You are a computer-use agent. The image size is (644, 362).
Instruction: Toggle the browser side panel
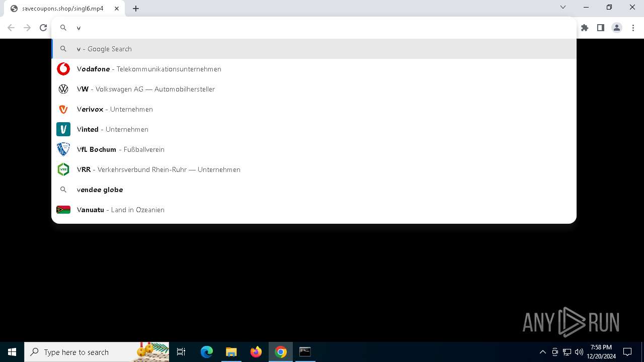point(601,28)
